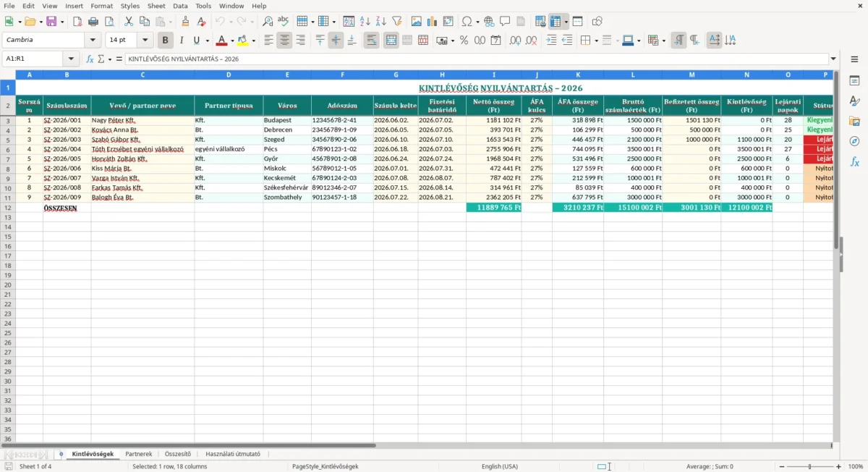Cut the selection with the scissors icon

pos(129,22)
